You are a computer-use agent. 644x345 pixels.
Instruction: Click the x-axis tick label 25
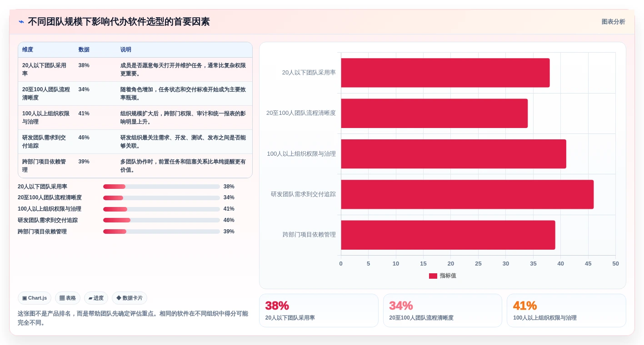pyautogui.click(x=478, y=264)
